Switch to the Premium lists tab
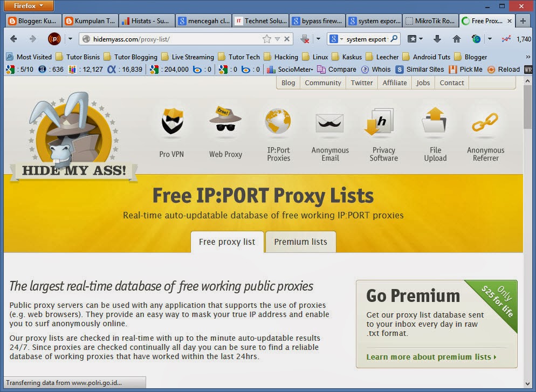 point(300,242)
